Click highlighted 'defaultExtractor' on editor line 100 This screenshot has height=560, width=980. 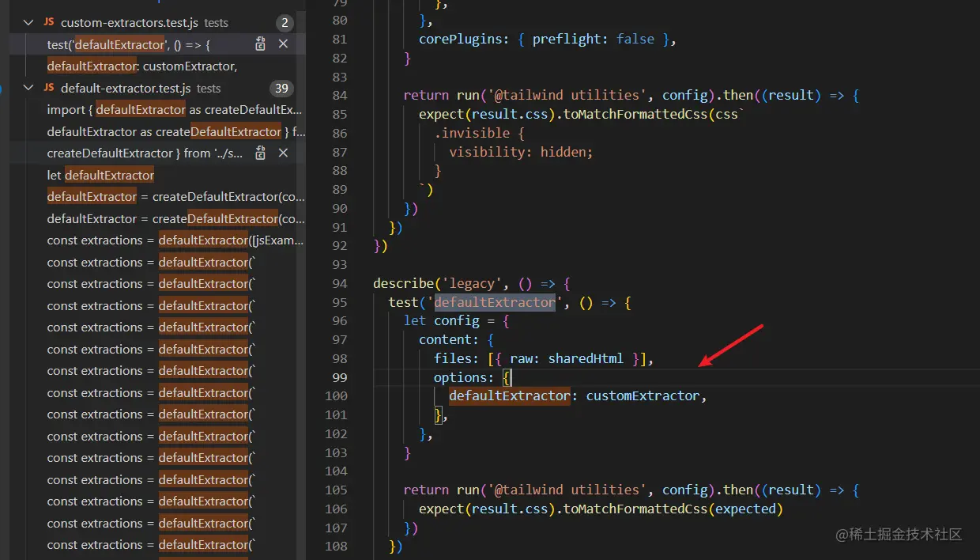coord(510,395)
